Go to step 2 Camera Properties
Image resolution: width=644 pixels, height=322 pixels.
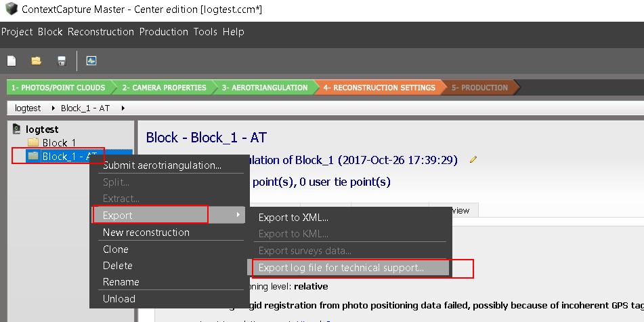click(165, 87)
